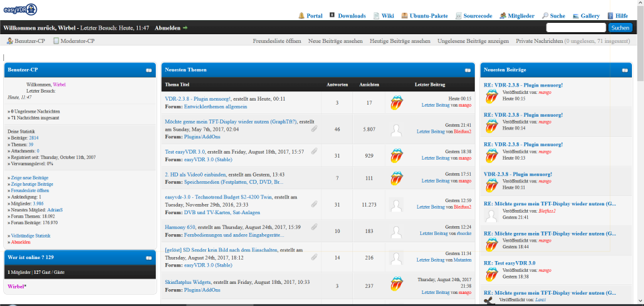Click the Suchen button

620,28
